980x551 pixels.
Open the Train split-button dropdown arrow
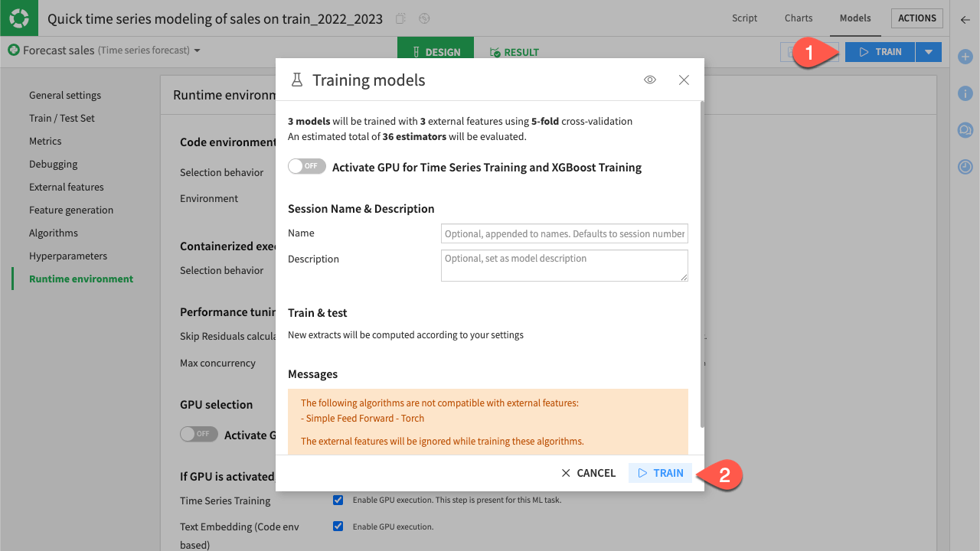coord(929,51)
